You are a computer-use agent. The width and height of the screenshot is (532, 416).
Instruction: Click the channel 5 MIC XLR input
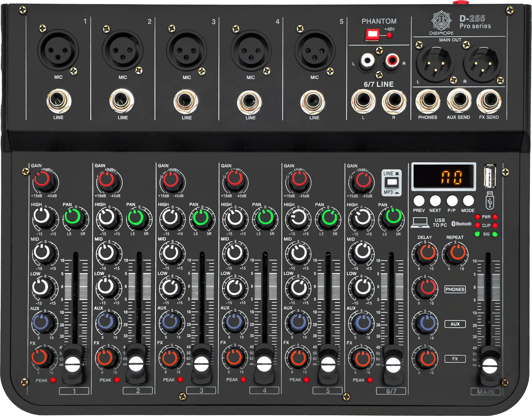[314, 51]
